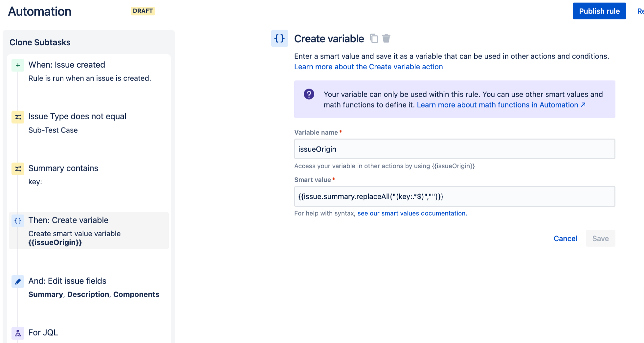Click Cancel to discard changes
This screenshot has width=644, height=343.
pos(565,239)
